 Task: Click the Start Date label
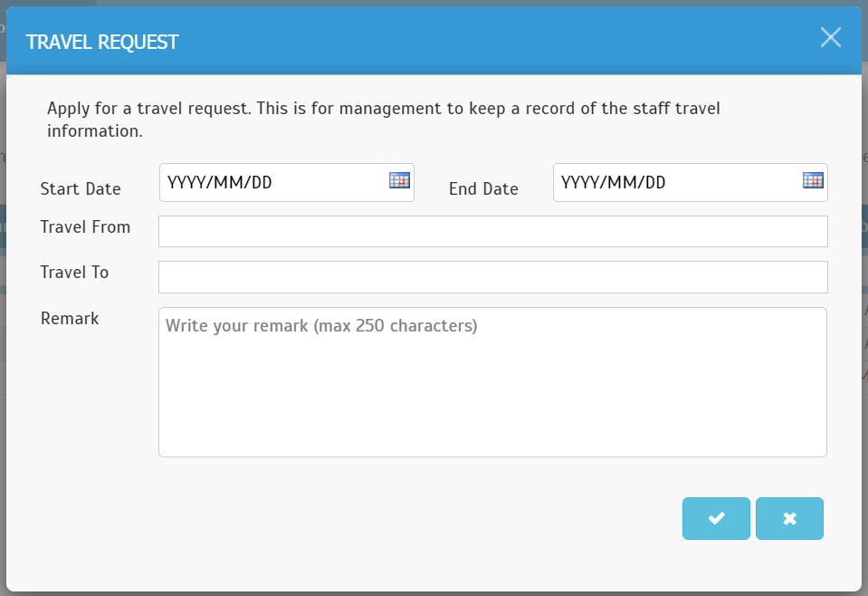[x=81, y=189]
